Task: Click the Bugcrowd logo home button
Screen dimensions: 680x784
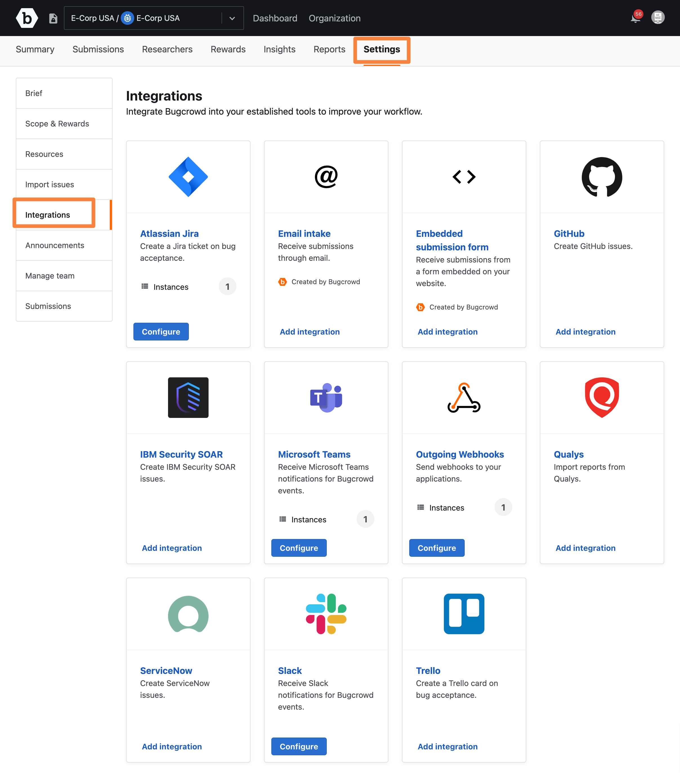Action: click(27, 18)
